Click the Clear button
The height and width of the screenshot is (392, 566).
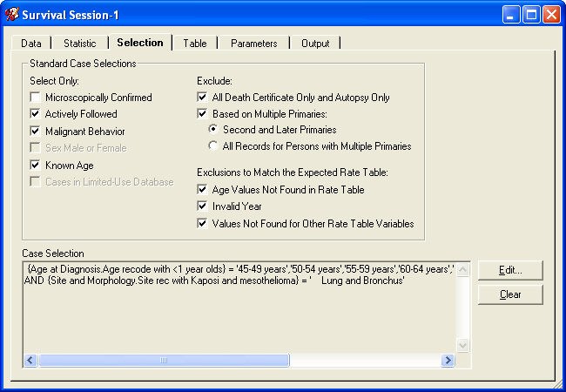tap(510, 294)
